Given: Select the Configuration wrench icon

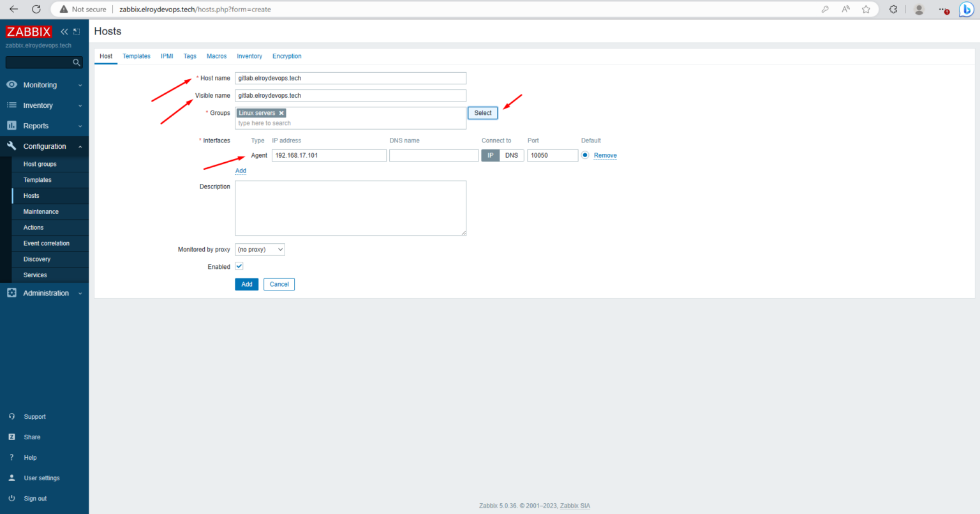Looking at the screenshot, I should coord(11,146).
